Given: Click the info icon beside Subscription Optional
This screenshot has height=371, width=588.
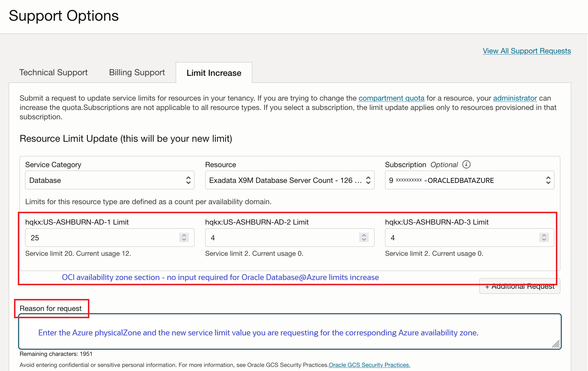Looking at the screenshot, I should coord(467,164).
